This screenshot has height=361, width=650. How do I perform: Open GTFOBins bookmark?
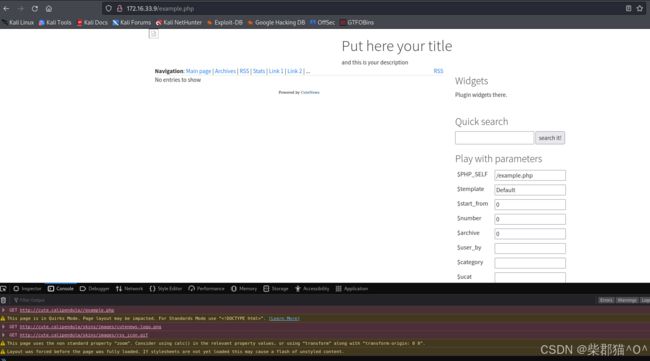[357, 22]
